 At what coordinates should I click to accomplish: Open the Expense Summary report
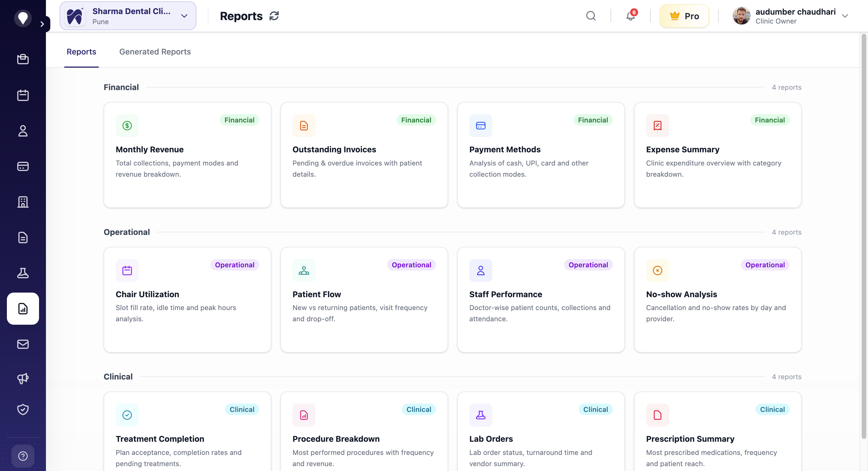[718, 155]
